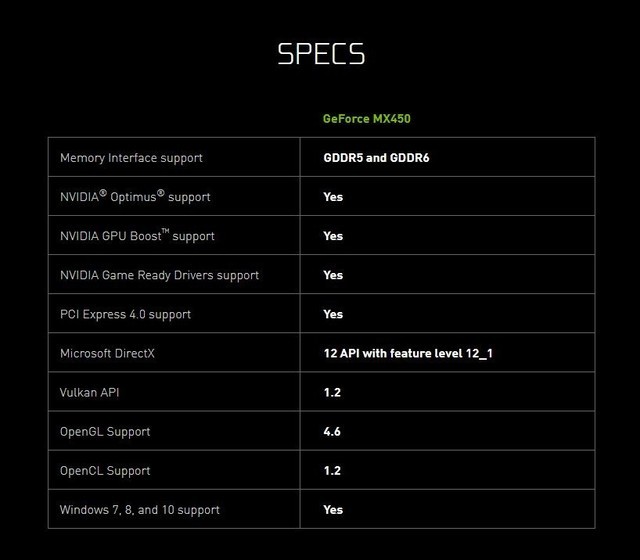Click the Memory Interface support label

(131, 158)
